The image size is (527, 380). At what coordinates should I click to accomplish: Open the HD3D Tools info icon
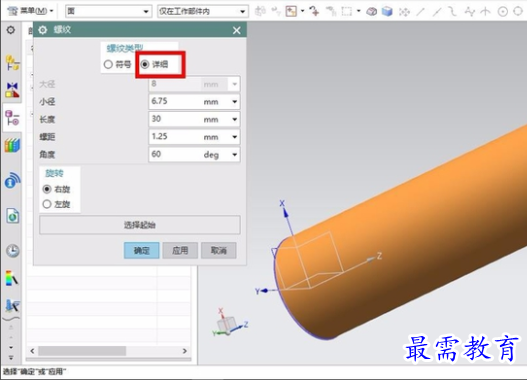pyautogui.click(x=12, y=180)
